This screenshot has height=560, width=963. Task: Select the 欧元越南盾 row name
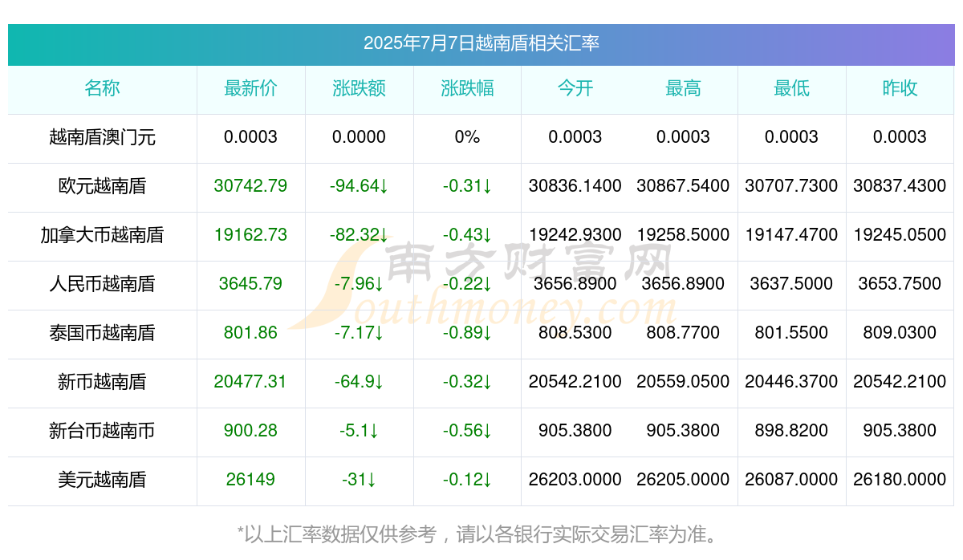102,186
